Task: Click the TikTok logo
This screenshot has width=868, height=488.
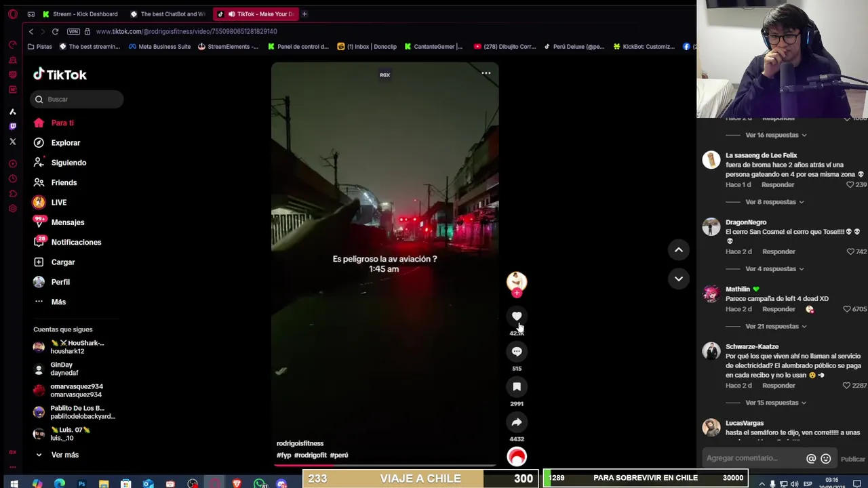Action: point(60,75)
